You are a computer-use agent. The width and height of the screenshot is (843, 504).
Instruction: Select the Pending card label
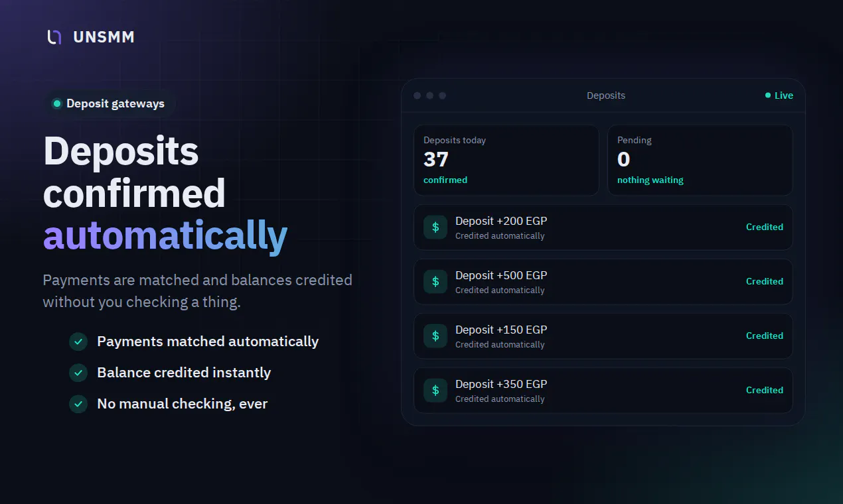pyautogui.click(x=635, y=140)
